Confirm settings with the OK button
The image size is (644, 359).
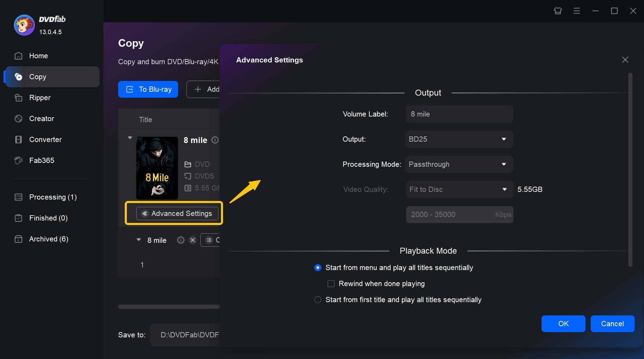[563, 324]
